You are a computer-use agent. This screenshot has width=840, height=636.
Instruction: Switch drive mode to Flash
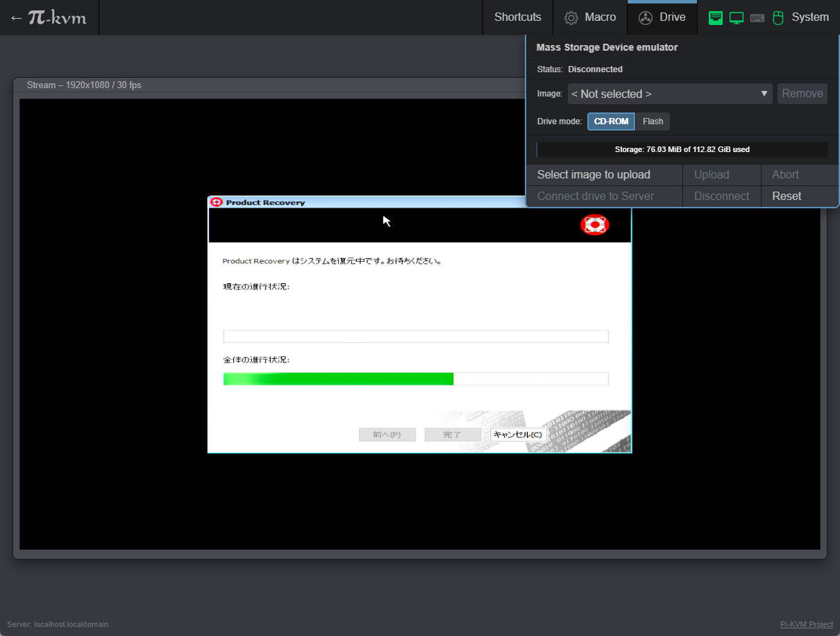click(653, 122)
